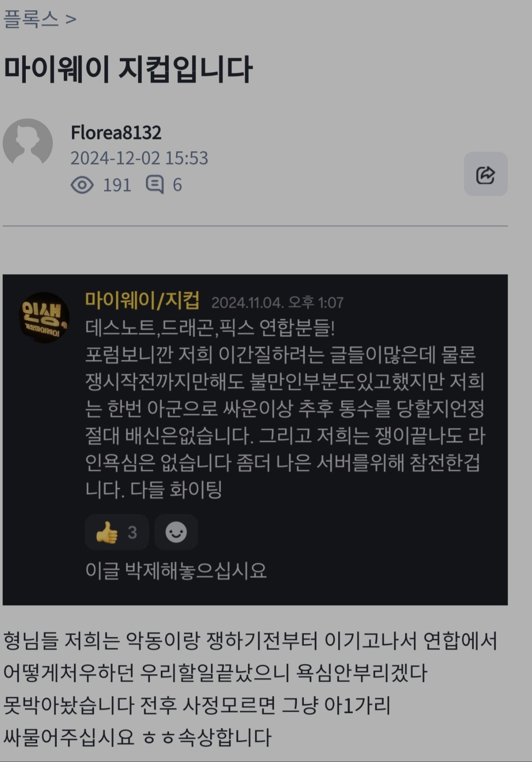Click the breadcrumb chevron after 플록스
This screenshot has width=532, height=762.
point(71,19)
